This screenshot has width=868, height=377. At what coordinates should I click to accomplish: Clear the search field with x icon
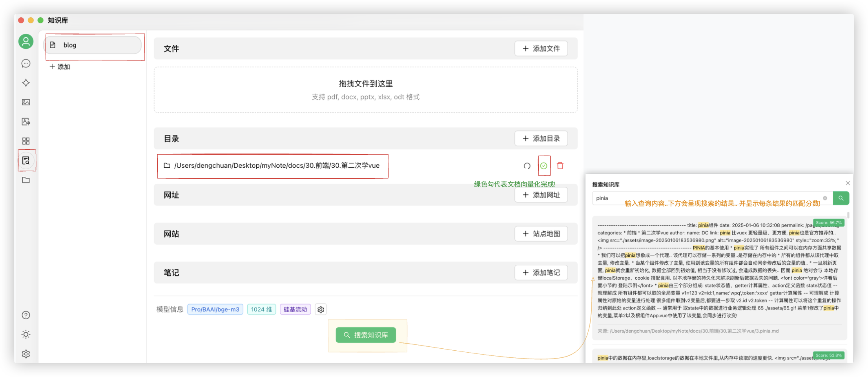point(825,198)
